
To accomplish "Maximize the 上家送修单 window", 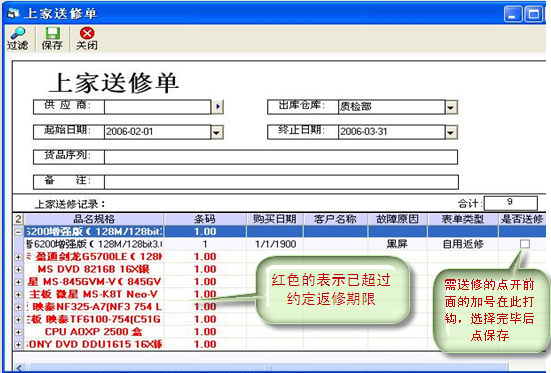I will [533, 14].
